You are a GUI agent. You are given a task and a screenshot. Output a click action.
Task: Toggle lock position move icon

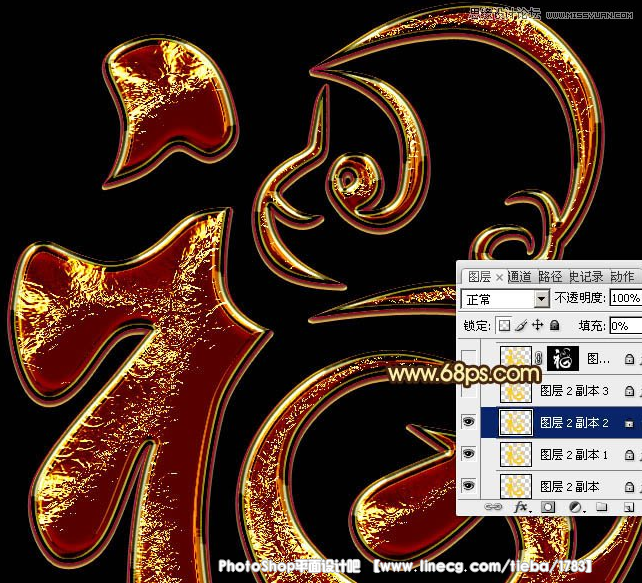click(537, 325)
